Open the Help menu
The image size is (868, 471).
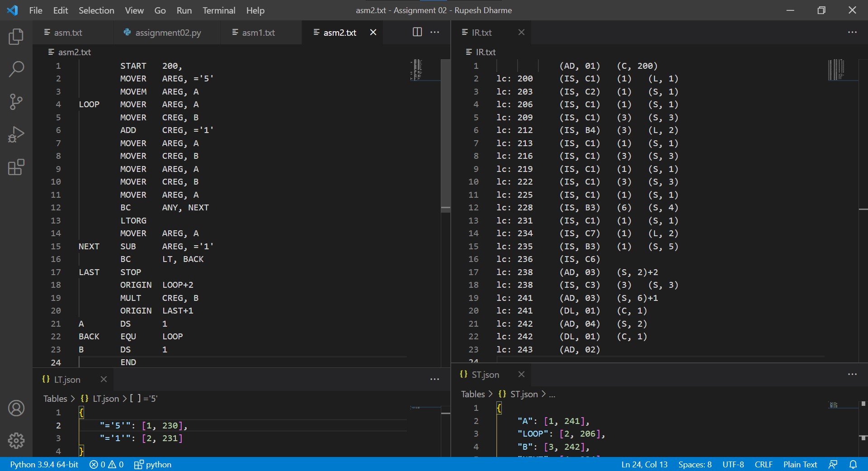255,10
